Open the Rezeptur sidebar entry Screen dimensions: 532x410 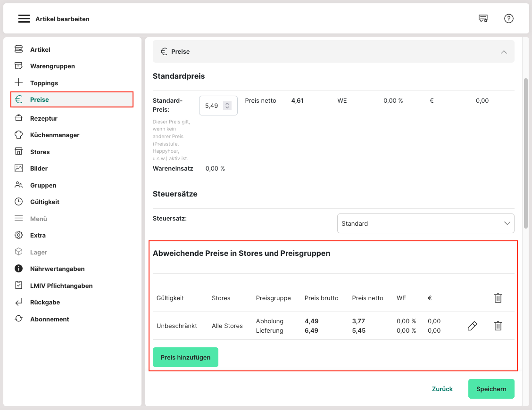pyautogui.click(x=43, y=118)
